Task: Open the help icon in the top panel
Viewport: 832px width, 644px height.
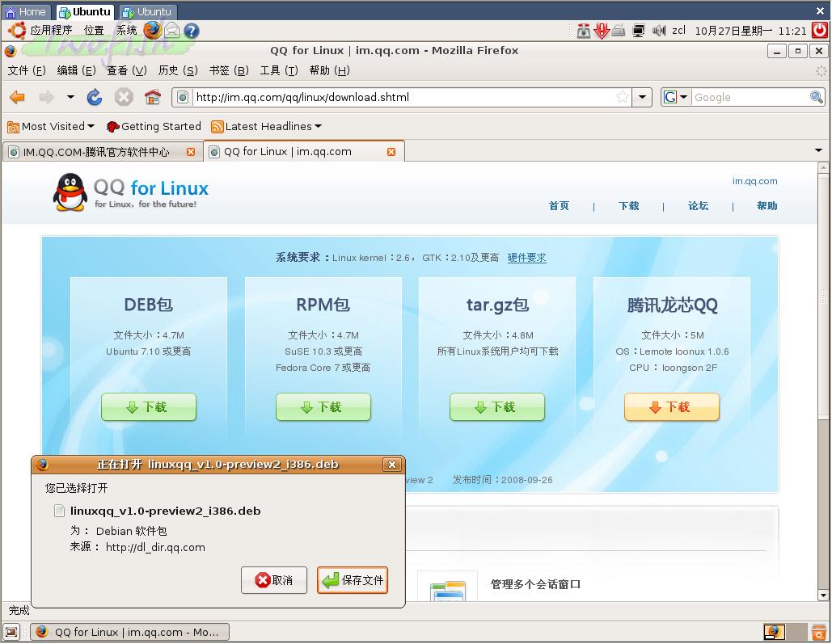Action: coord(192,31)
